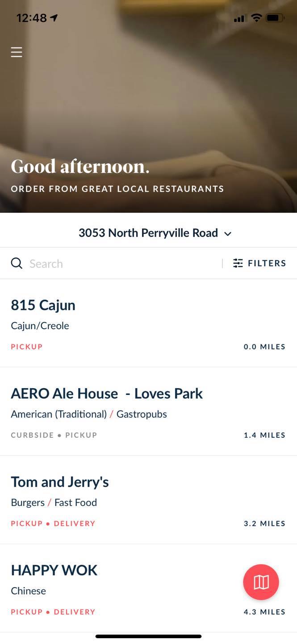Tap the cellular signal bars icon
This screenshot has width=297, height=644.
point(240,18)
